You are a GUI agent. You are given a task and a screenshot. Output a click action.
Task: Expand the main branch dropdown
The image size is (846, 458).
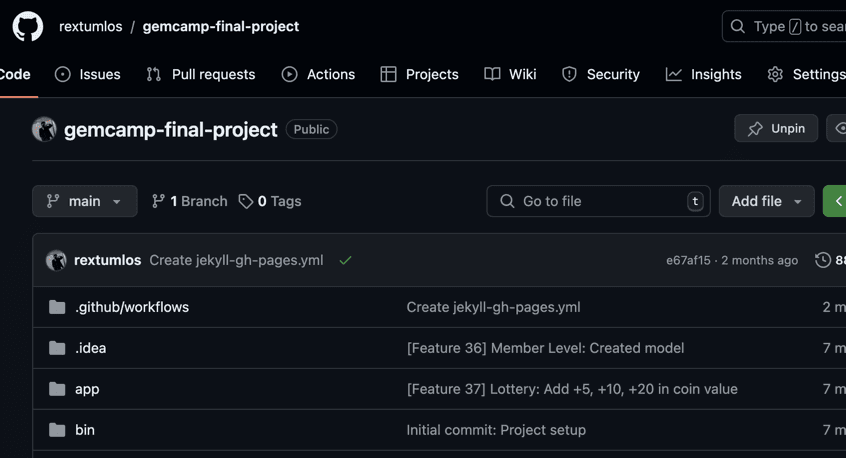pos(84,201)
